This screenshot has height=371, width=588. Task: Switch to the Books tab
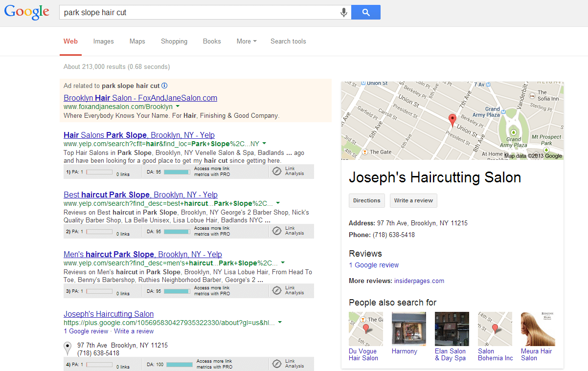[x=212, y=42]
